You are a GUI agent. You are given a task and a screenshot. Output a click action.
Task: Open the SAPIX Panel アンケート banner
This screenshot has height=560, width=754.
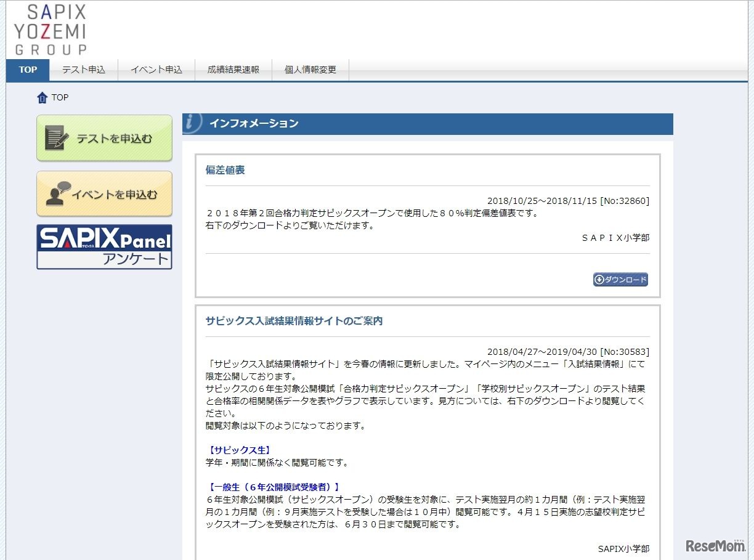[103, 247]
